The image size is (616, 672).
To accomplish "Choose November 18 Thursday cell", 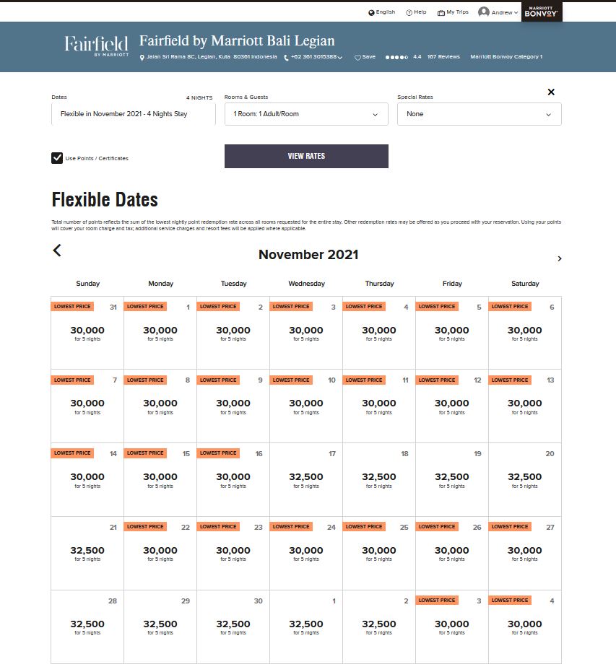I will point(379,479).
